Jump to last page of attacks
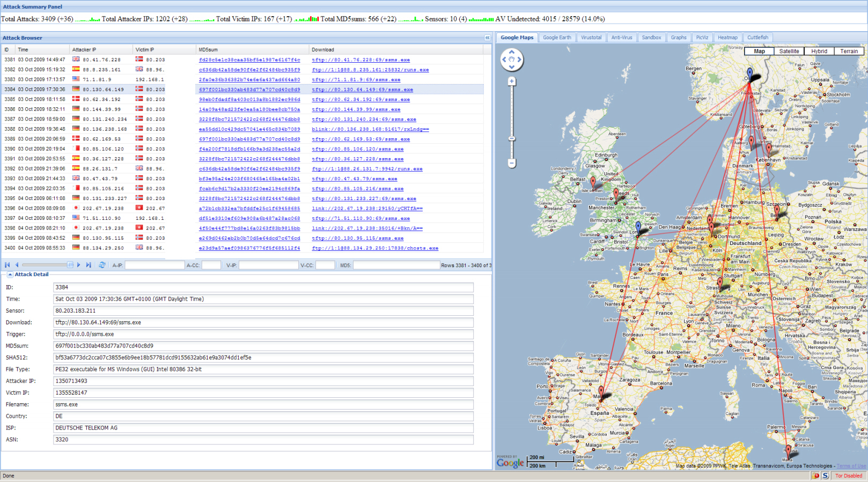The height and width of the screenshot is (482, 868). [89, 265]
